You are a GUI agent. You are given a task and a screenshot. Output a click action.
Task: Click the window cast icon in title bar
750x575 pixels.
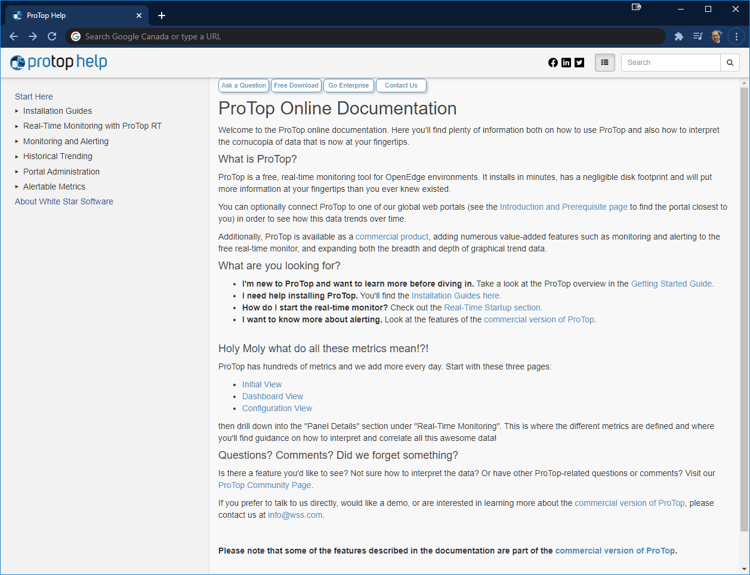(x=636, y=7)
